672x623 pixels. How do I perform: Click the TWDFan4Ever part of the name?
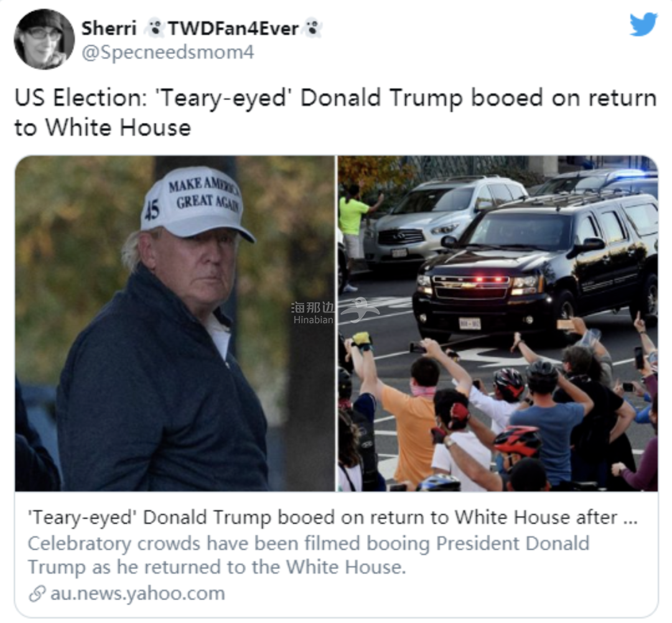[x=233, y=28]
